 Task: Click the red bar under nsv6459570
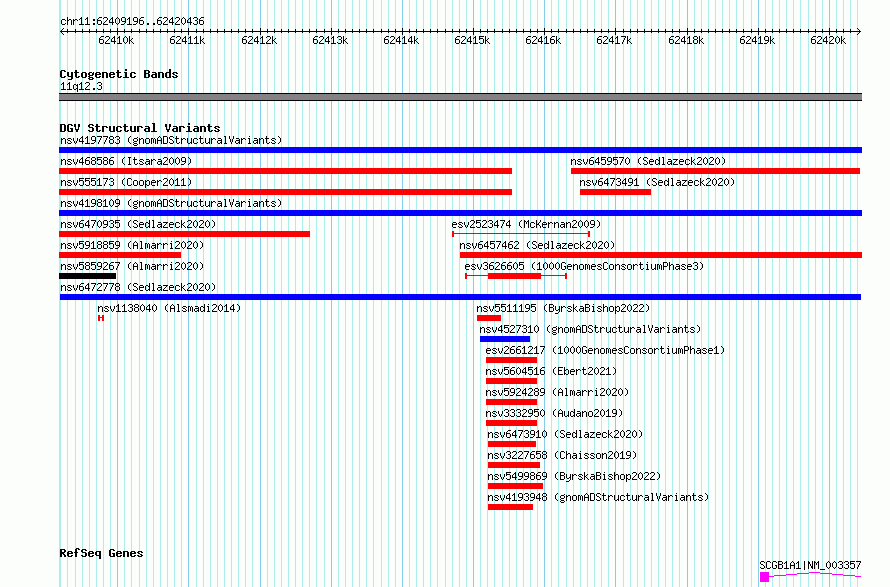[715, 171]
